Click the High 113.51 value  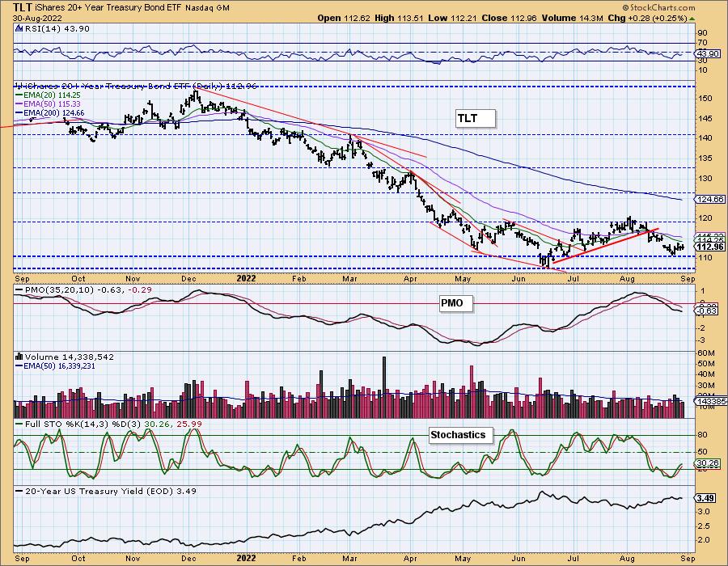[399, 18]
